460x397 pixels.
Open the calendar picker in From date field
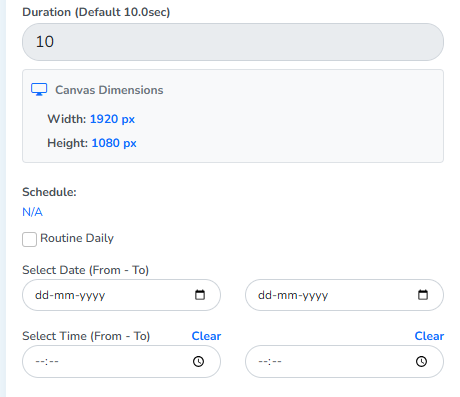pyautogui.click(x=200, y=295)
